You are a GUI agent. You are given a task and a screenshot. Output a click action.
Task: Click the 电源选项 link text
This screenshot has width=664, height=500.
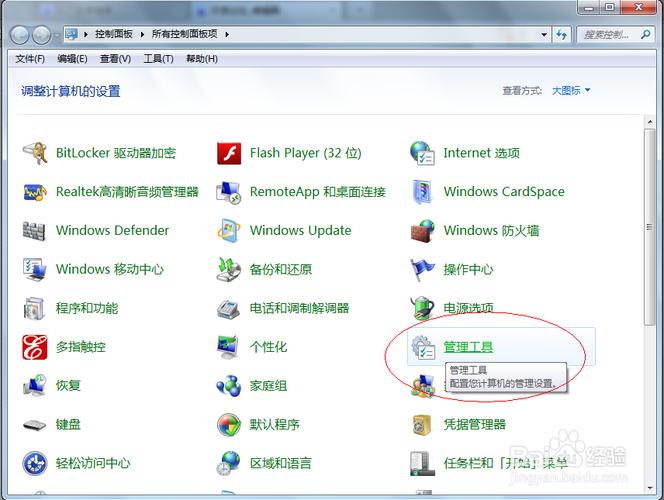pos(468,308)
